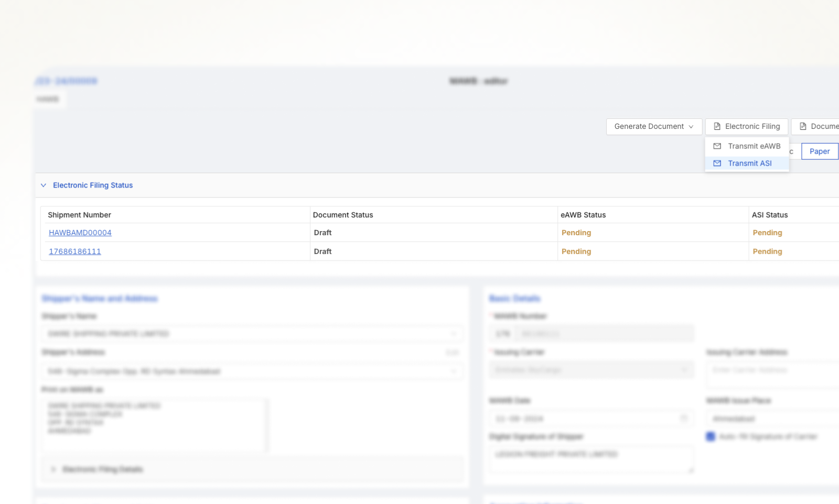This screenshot has width=839, height=504.
Task: Click the Print on MAWB as text box
Action: pyautogui.click(x=155, y=425)
